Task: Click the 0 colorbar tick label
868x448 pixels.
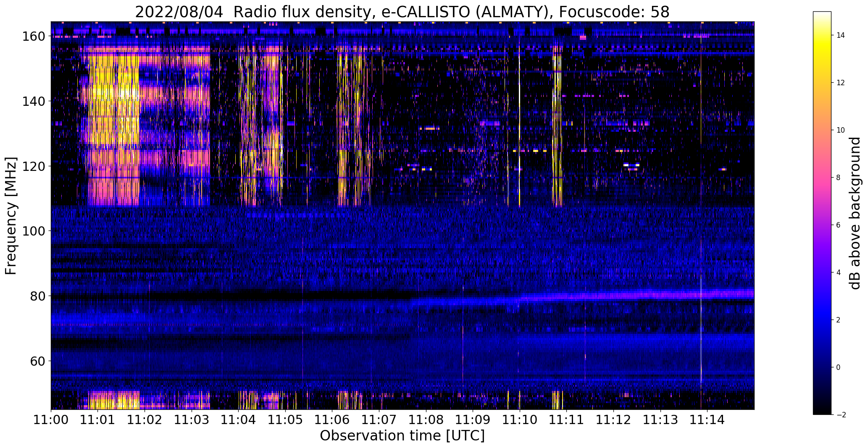Action: pyautogui.click(x=839, y=367)
